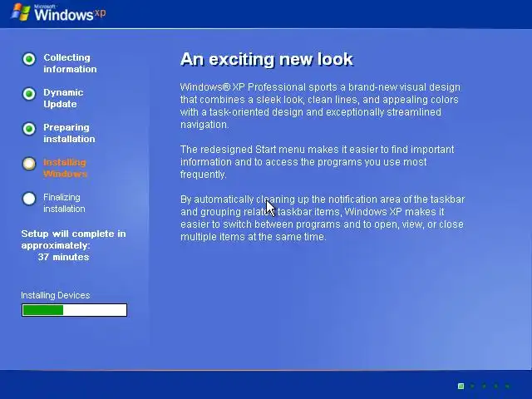Screen dimensions: 532x399
Task: Click the 'Collecting information' step label
Action: coord(70,63)
